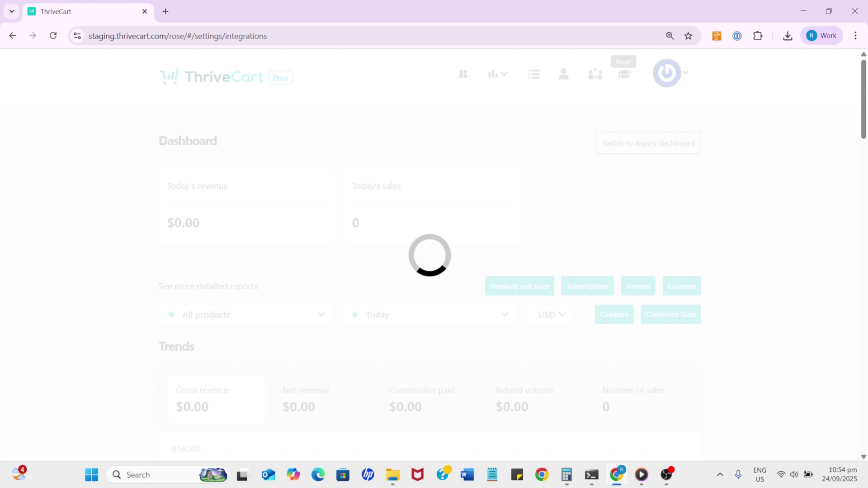Open the All products dropdown
The image size is (868, 488).
click(x=245, y=314)
